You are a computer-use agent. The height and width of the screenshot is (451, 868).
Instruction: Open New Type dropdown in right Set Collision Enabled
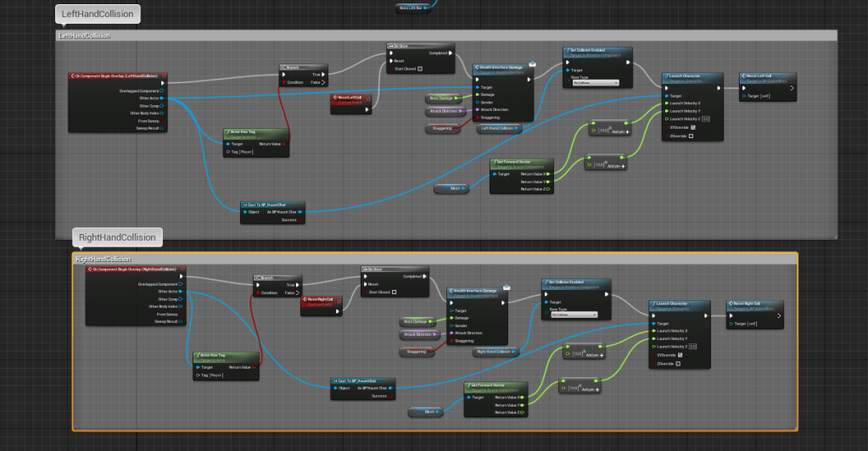click(573, 315)
